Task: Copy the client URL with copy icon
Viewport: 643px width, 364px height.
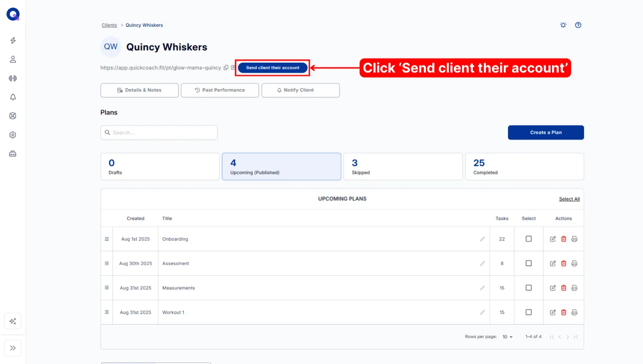Action: [x=226, y=68]
